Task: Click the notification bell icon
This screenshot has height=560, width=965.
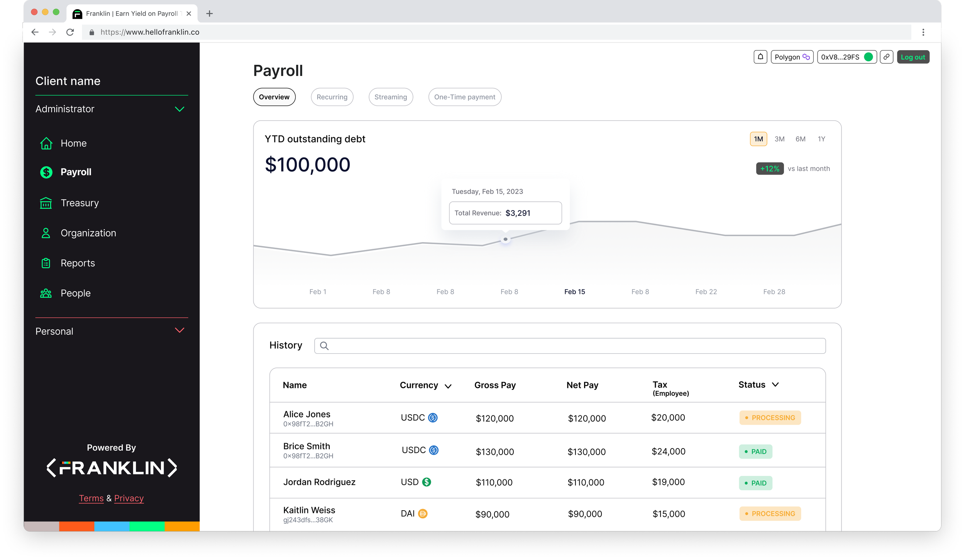Action: click(x=760, y=57)
